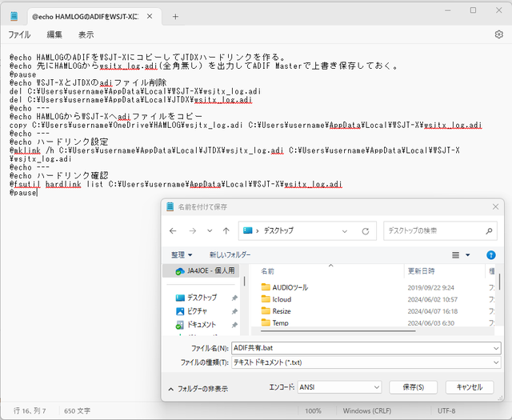
Task: Go up one folder level
Action: point(226,231)
